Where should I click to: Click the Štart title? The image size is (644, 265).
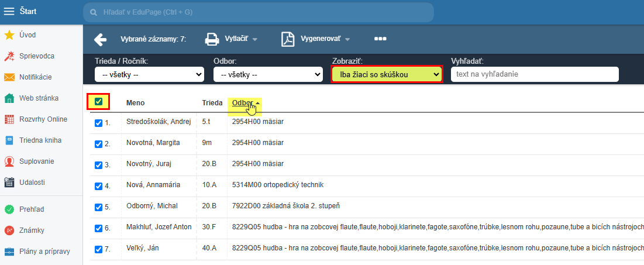click(x=28, y=12)
